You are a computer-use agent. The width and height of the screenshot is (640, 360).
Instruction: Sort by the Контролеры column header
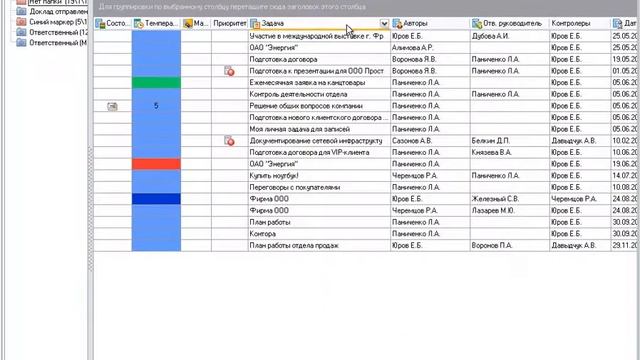click(580, 24)
